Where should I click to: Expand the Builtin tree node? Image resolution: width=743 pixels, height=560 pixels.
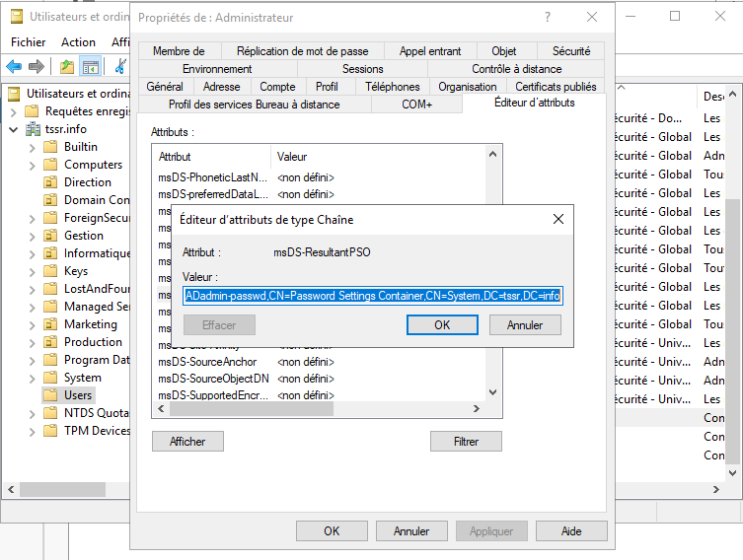click(x=33, y=147)
